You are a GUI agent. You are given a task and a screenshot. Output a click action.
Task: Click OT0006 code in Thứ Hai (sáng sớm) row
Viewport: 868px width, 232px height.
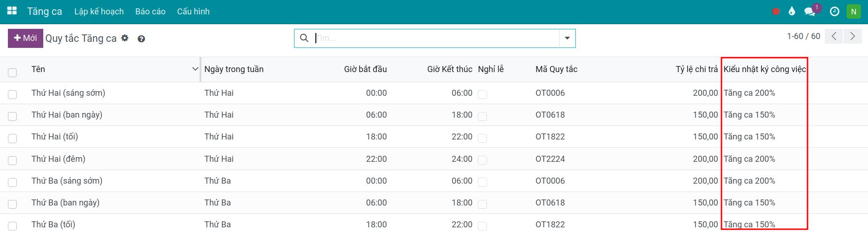click(x=550, y=93)
